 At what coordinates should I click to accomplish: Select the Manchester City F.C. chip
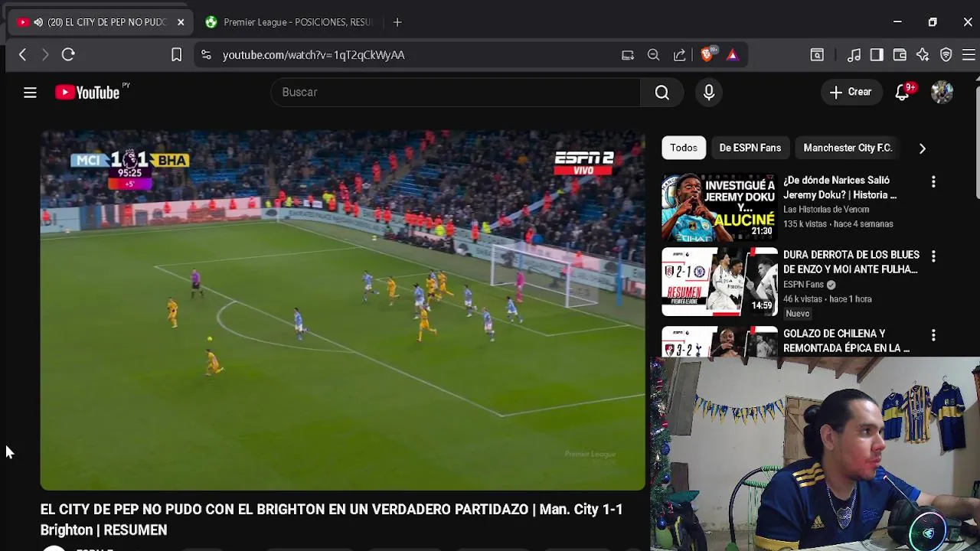pyautogui.click(x=848, y=148)
